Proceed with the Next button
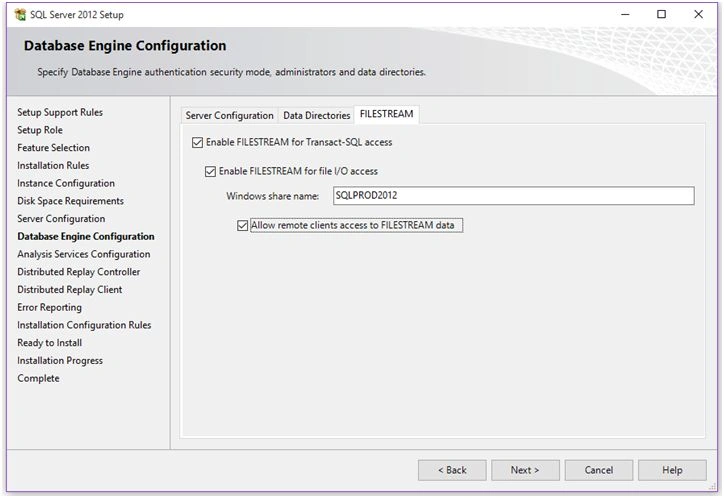Screen dimensions: 724x498 (525, 470)
